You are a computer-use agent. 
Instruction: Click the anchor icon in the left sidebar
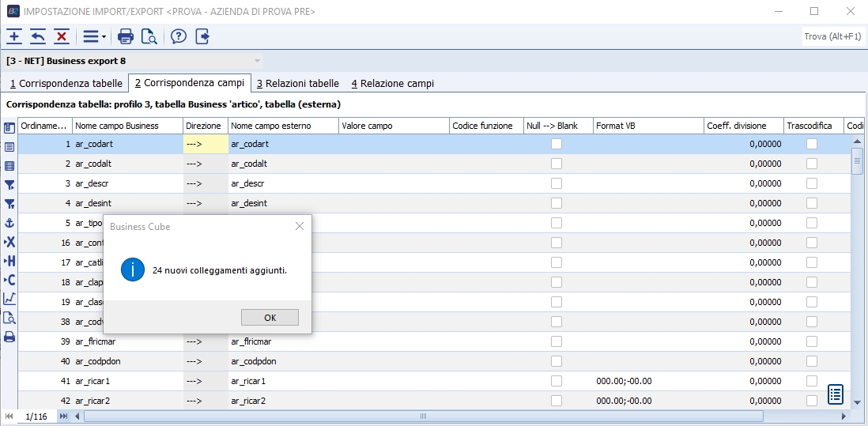(x=9, y=223)
